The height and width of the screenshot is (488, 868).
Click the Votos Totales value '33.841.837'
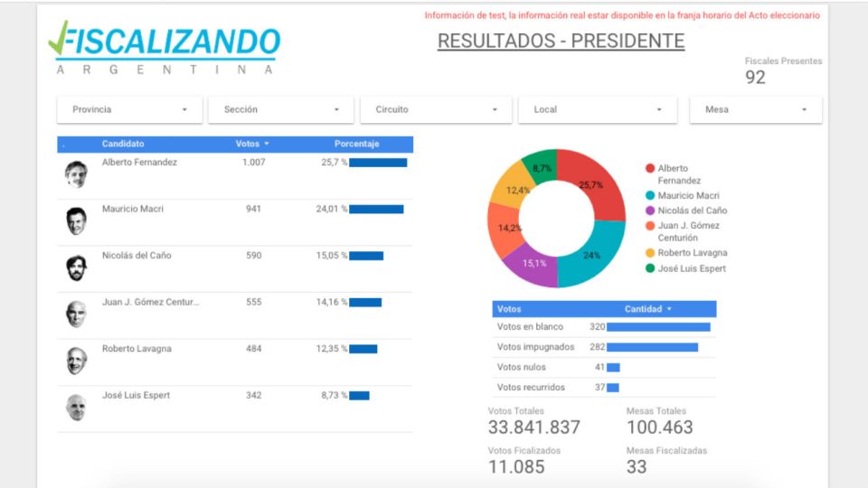tap(534, 427)
